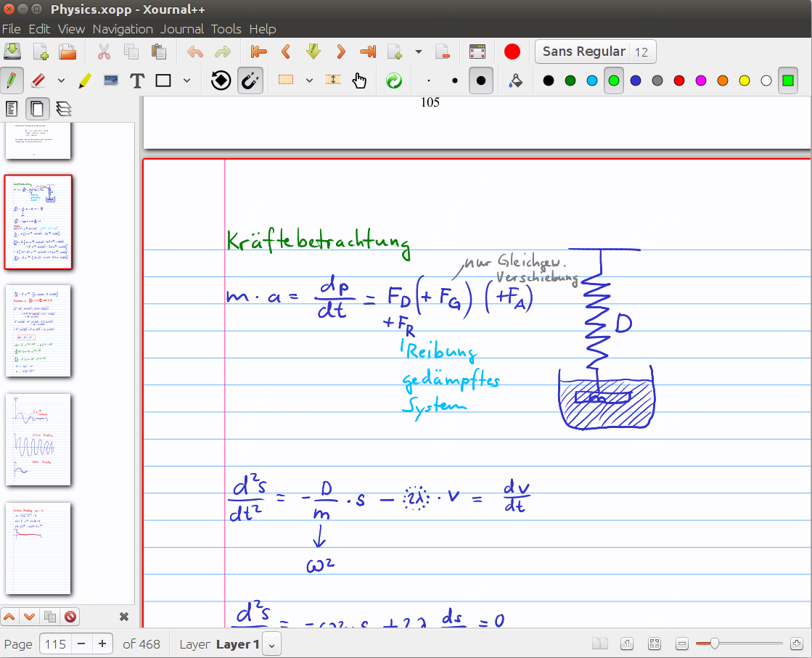This screenshot has height=658, width=812.
Task: Open the Layer 1 dropdown
Action: [272, 644]
